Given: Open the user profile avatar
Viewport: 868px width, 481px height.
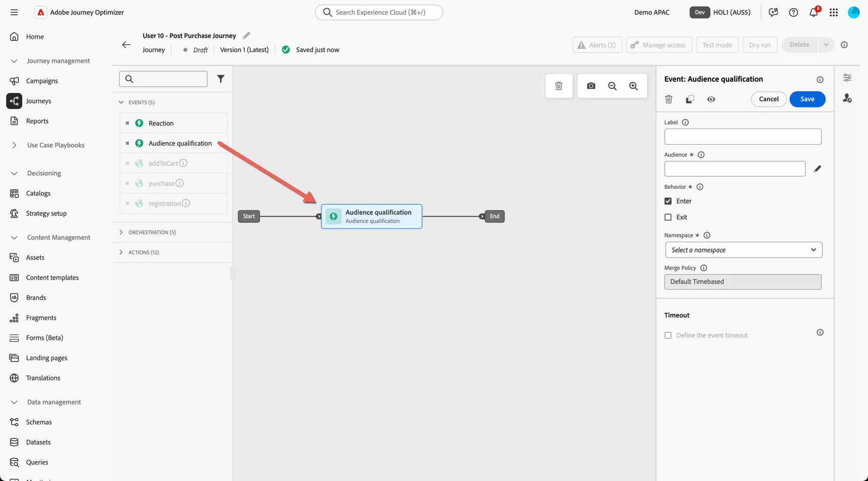Looking at the screenshot, I should point(853,12).
